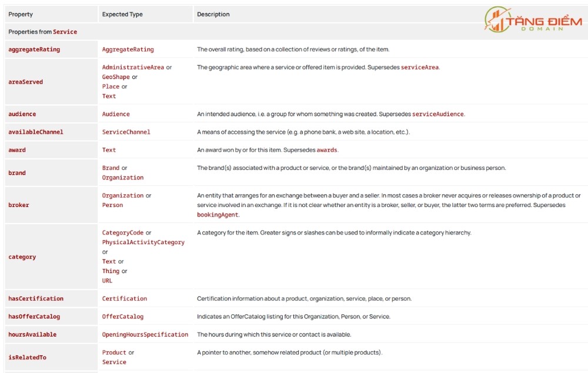The width and height of the screenshot is (588, 373).
Task: Click the GeoShape type link
Action: (116, 77)
